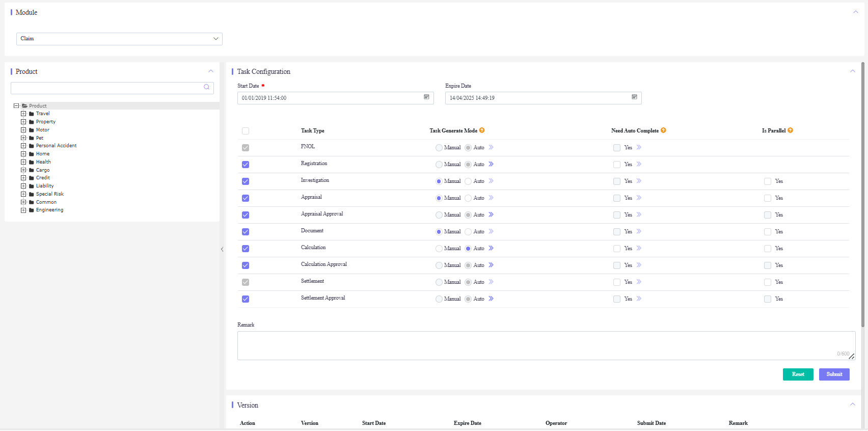Viewport: 868px width, 431px height.
Task: Select Manual mode for Calculation
Action: (x=439, y=249)
